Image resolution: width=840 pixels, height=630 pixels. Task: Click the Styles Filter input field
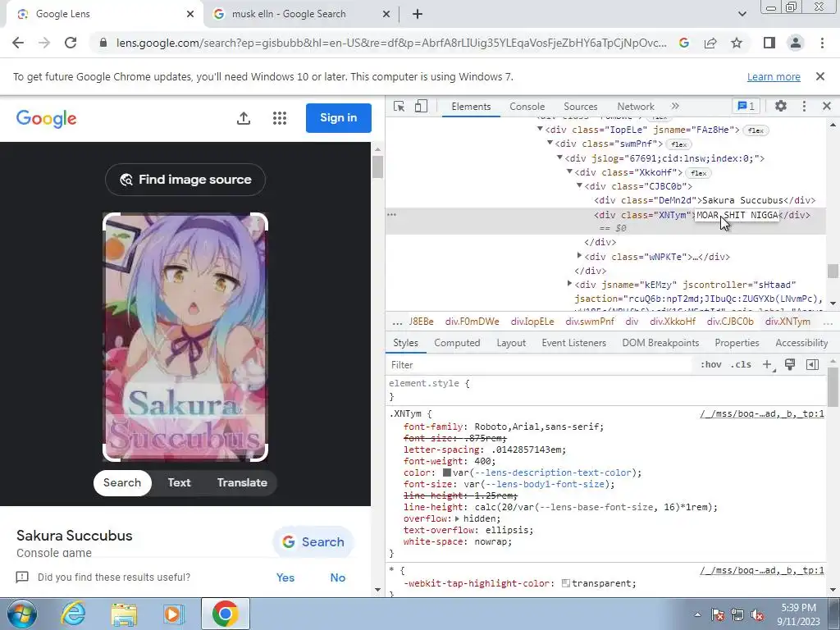(x=540, y=365)
